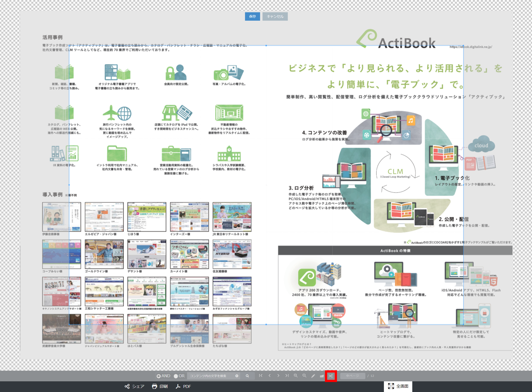Click the HTML5 badge illustration

(x=493, y=281)
